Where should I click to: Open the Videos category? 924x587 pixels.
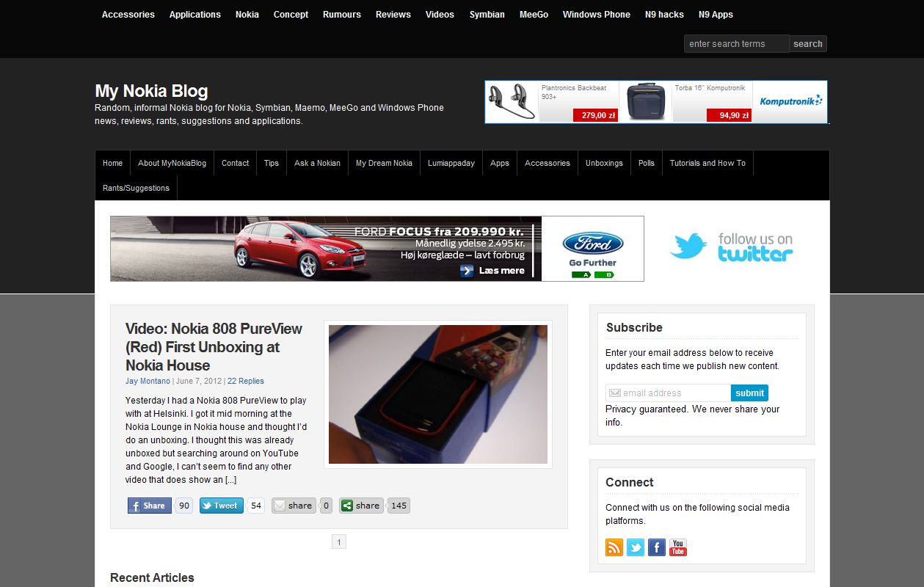coord(440,15)
